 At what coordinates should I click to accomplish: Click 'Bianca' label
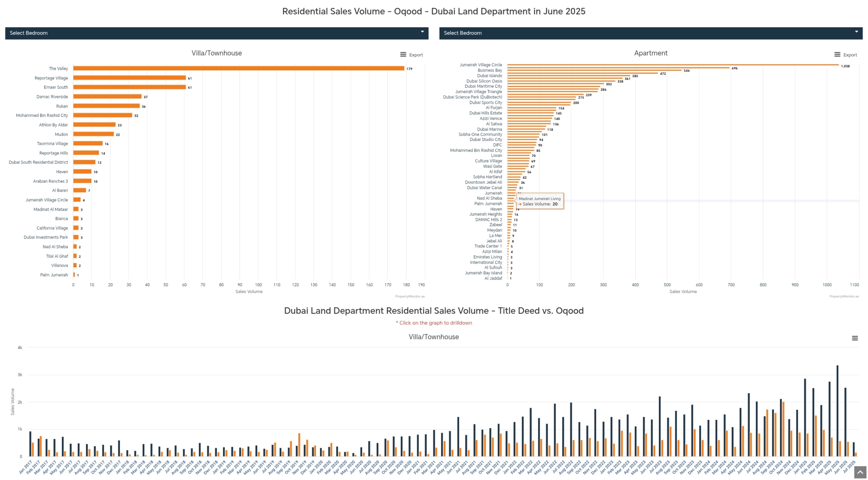(62, 219)
